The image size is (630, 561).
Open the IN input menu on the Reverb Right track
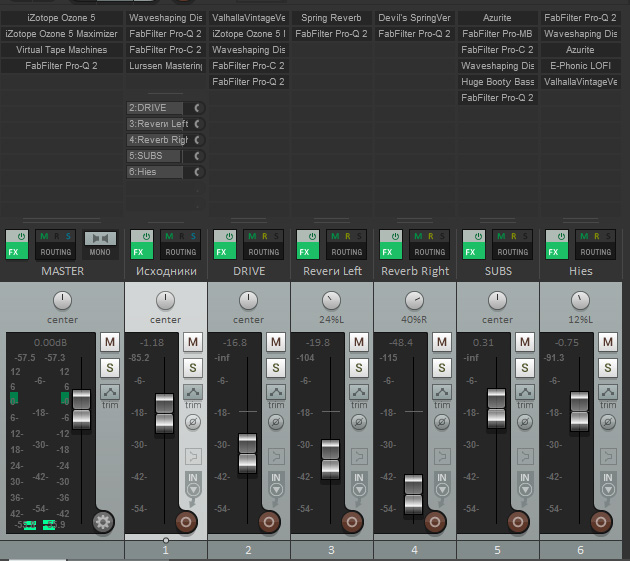click(442, 484)
